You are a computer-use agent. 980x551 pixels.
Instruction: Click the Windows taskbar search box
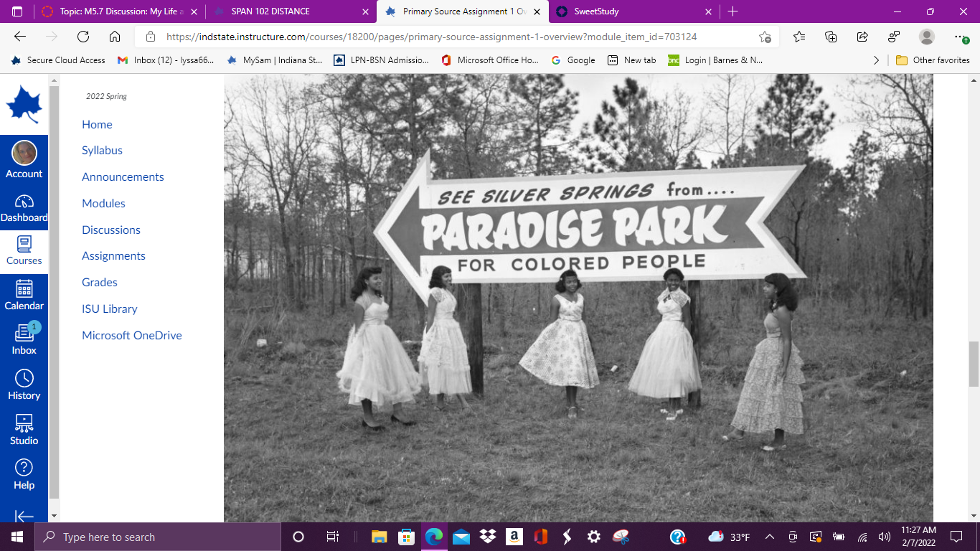click(x=158, y=537)
